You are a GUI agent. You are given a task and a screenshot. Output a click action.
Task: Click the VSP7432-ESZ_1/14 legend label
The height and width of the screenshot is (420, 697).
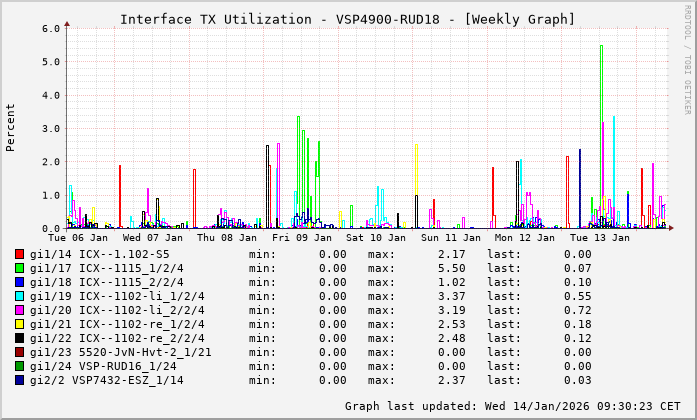121,380
